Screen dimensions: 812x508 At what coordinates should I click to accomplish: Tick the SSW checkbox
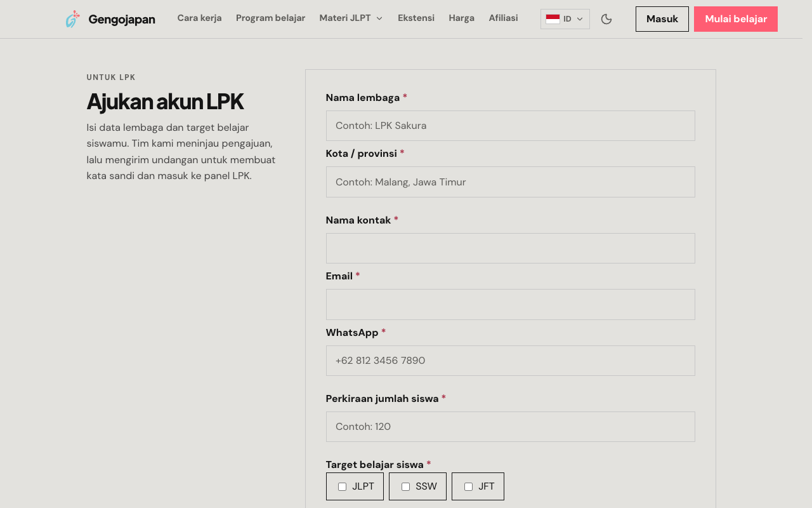[x=405, y=486]
